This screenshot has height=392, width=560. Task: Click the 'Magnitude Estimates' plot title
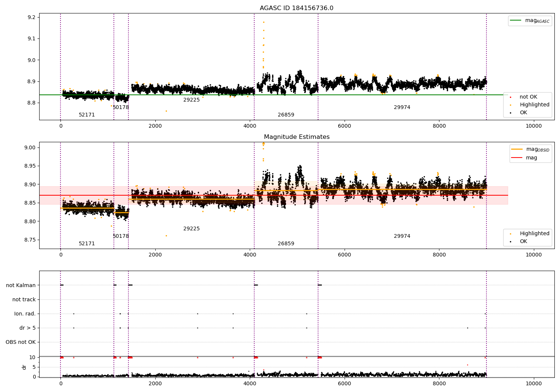[x=296, y=137]
